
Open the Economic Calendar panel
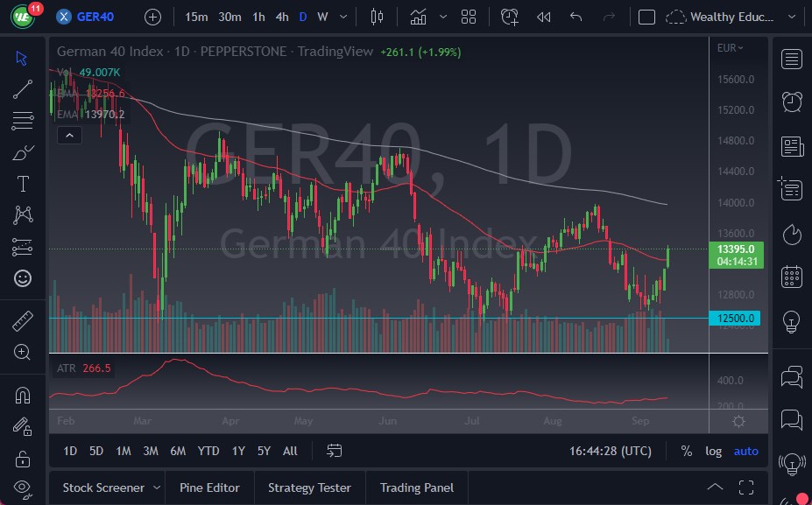(x=791, y=276)
